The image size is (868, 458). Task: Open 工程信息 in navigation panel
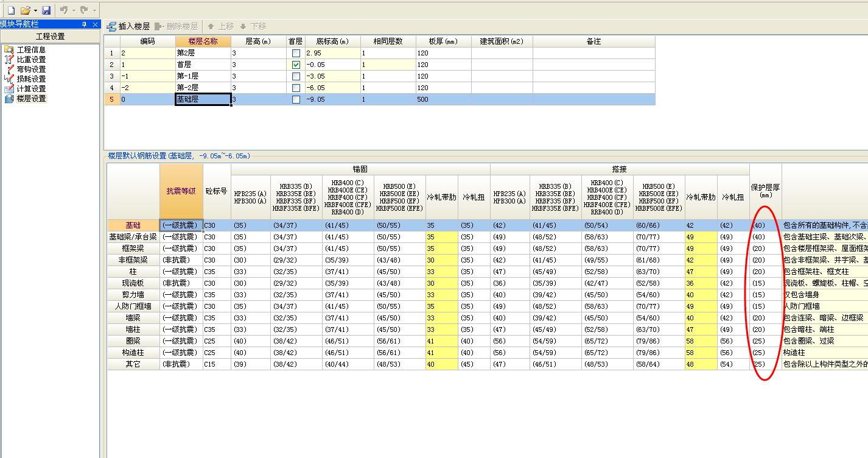(31, 49)
